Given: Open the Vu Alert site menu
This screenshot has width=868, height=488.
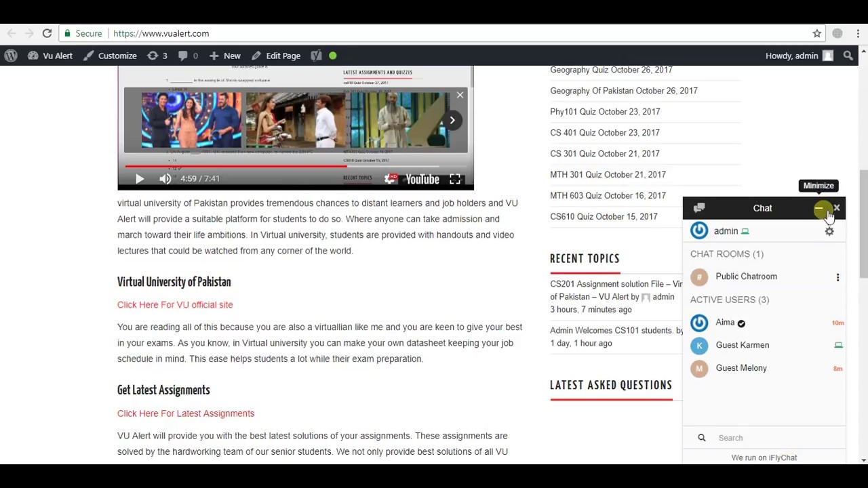Looking at the screenshot, I should coord(50,56).
